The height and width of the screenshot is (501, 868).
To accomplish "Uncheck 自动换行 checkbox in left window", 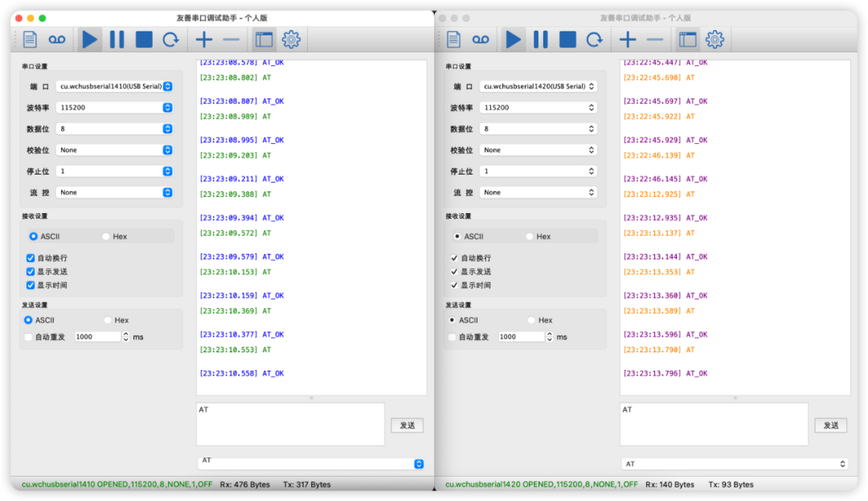I will click(31, 258).
